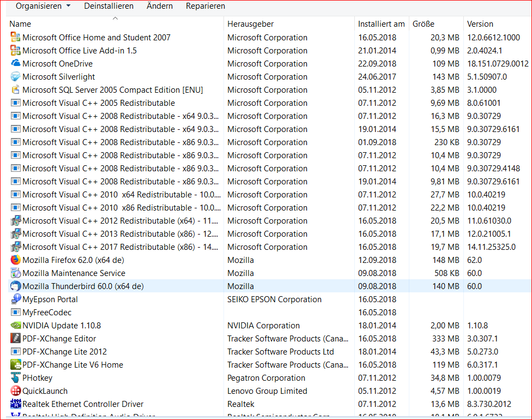Sort by Installiert am column header

click(382, 24)
